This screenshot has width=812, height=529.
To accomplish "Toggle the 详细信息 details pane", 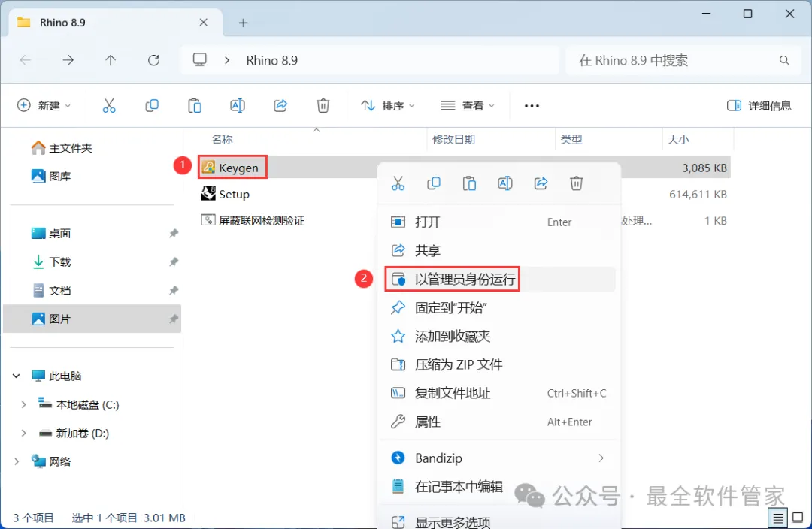I will tap(759, 106).
